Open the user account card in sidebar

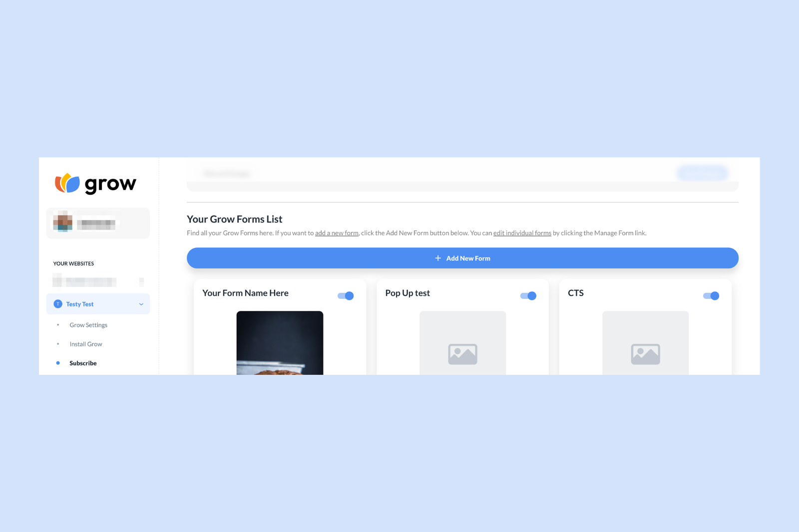(x=98, y=223)
